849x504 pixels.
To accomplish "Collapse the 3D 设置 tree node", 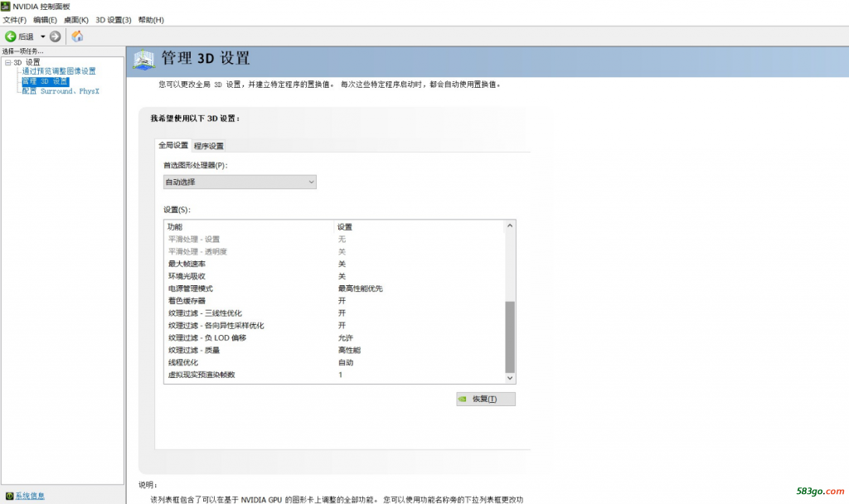I will click(8, 62).
